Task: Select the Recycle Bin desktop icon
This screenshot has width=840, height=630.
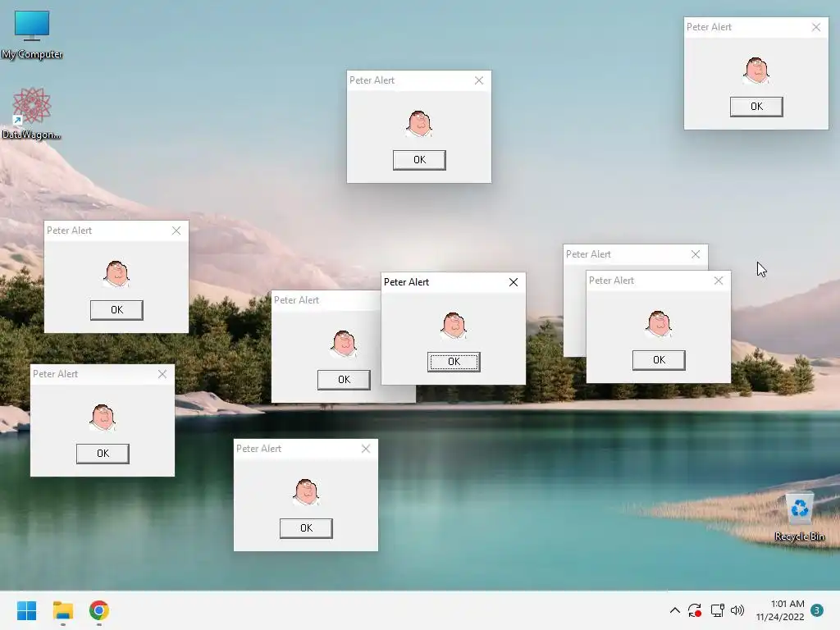Action: tap(799, 517)
